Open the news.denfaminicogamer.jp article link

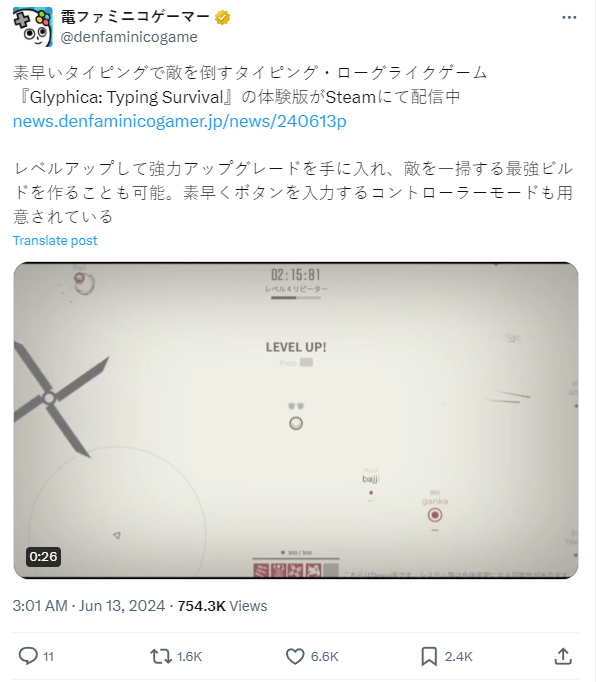(x=180, y=121)
